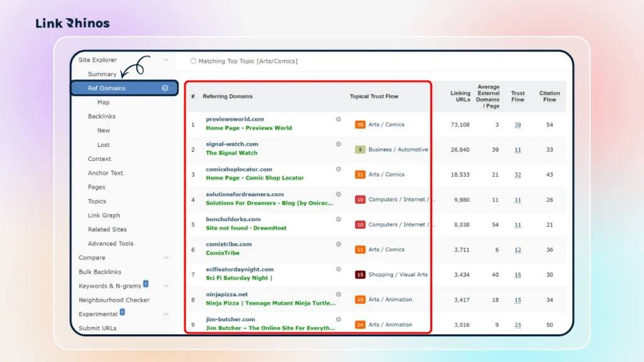
Task: Open Lost backlinks sub-item
Action: pos(103,145)
